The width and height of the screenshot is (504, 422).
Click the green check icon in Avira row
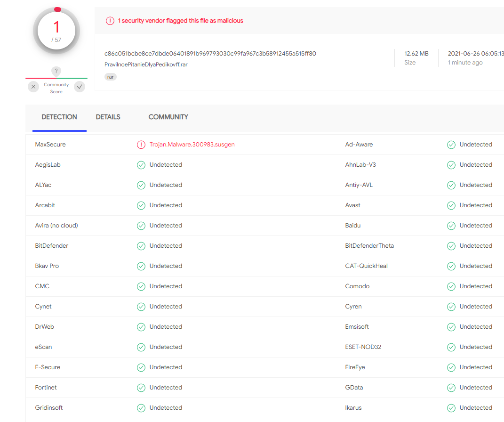coord(141,226)
